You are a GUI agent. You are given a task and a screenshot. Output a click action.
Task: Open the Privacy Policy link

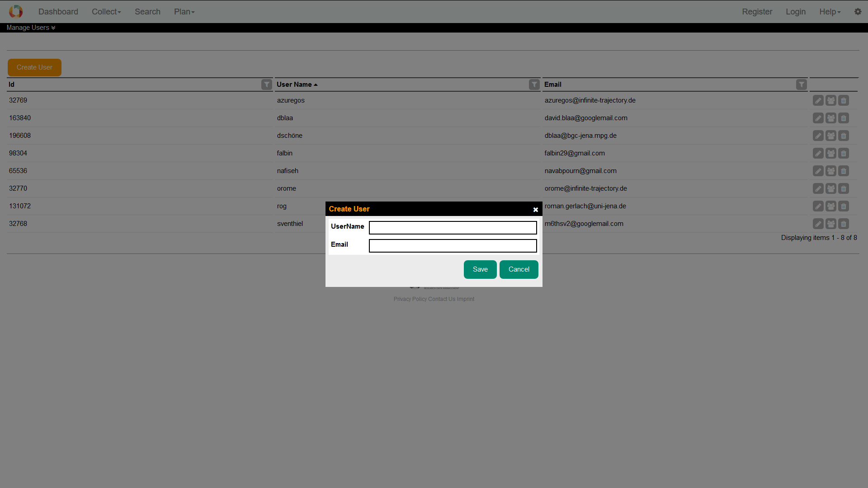point(410,299)
